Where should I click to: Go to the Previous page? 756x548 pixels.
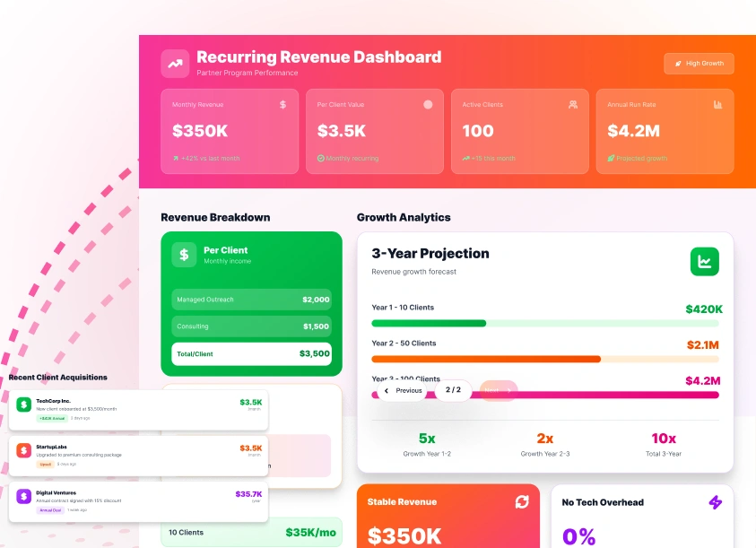coord(403,390)
